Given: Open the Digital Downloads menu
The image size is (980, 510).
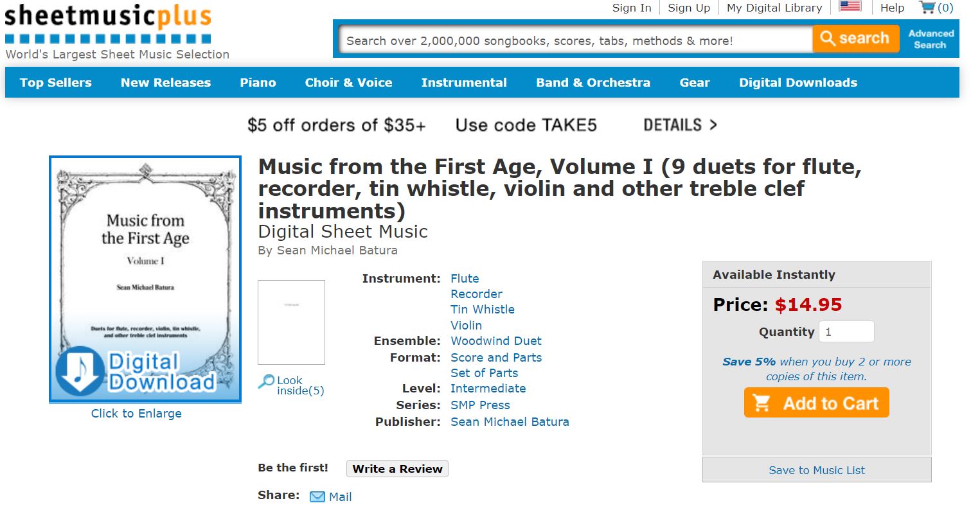Looking at the screenshot, I should coord(797,82).
